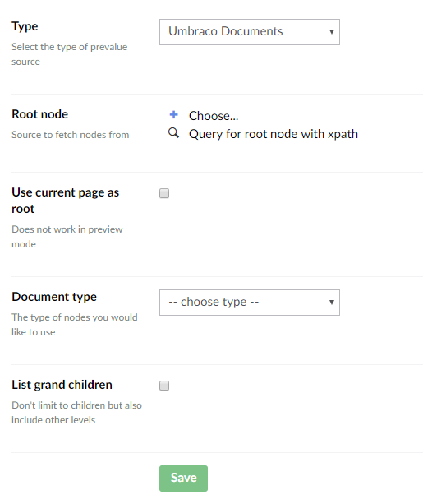423x504 pixels.
Task: Enable Use current page as root
Action: click(164, 193)
